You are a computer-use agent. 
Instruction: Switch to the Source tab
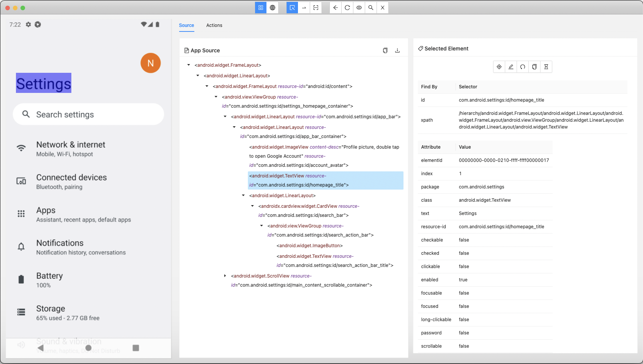coord(186,25)
